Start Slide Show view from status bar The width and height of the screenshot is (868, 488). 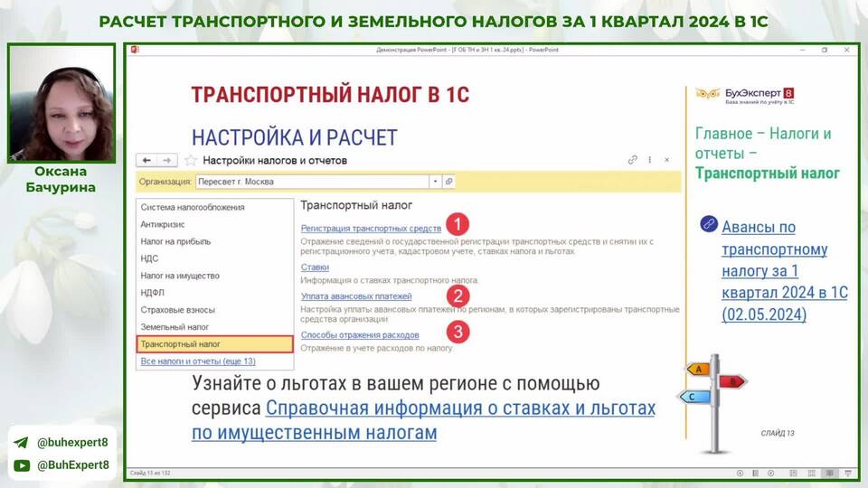(x=848, y=473)
